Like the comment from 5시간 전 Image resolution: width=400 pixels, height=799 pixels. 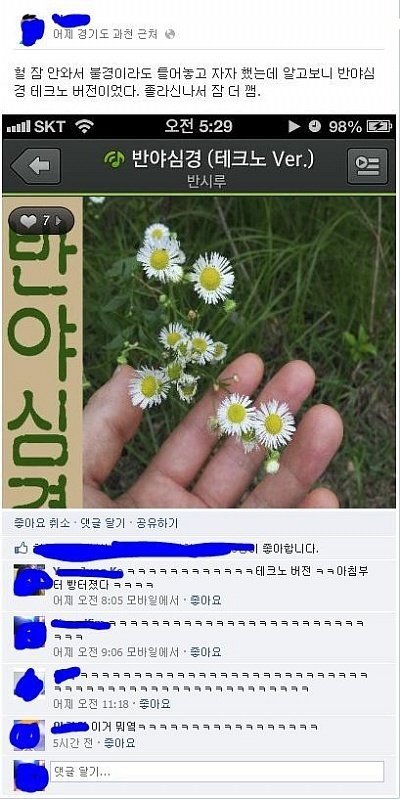click(x=120, y=743)
